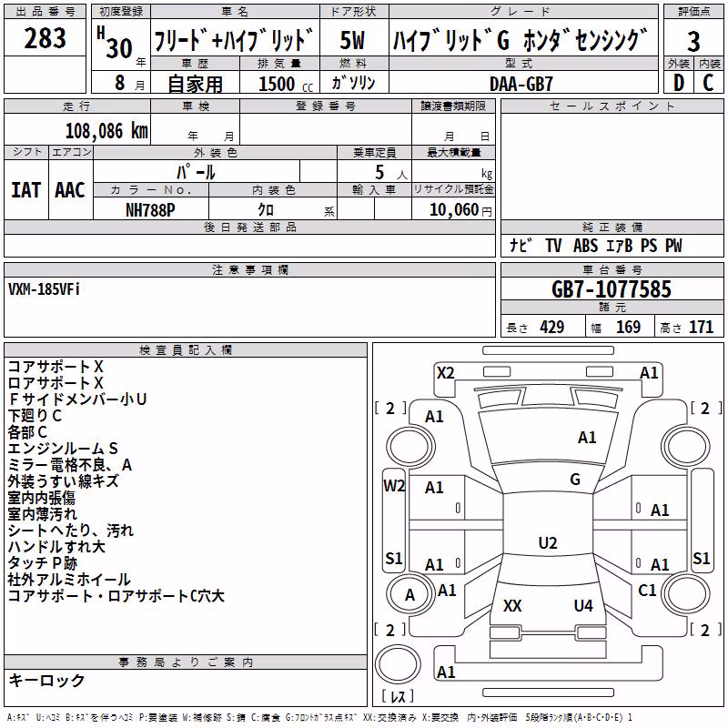Click the grade "ハイブリッドG ホンダセンシング"
The image size is (728, 728).
[x=520, y=40]
